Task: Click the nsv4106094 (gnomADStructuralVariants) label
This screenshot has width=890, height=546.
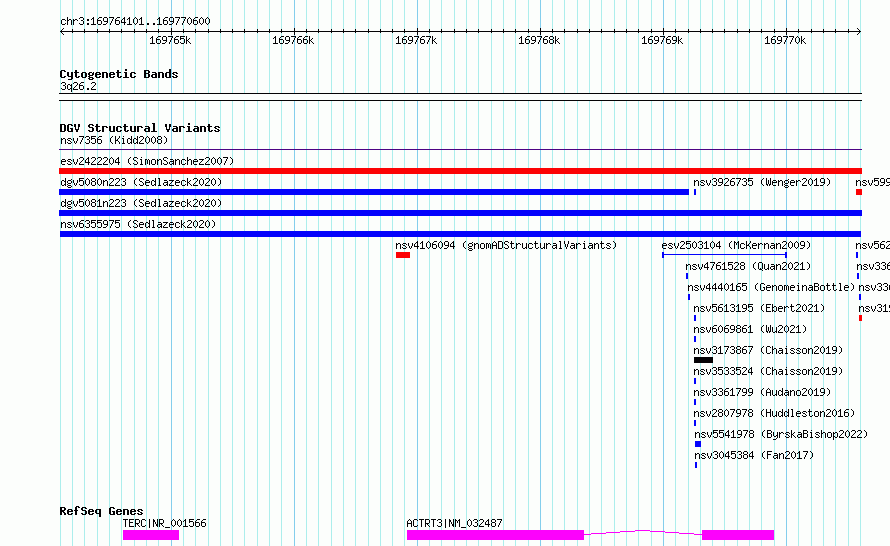Action: point(506,245)
